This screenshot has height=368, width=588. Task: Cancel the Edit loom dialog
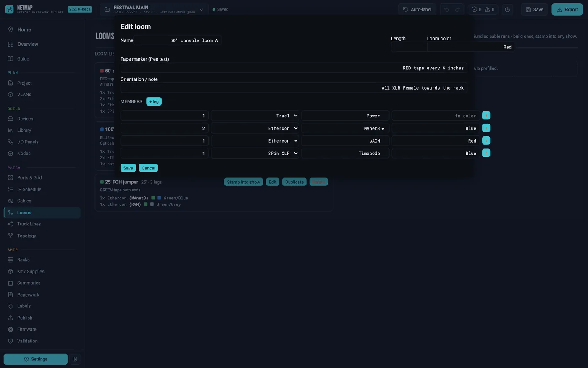click(x=148, y=168)
